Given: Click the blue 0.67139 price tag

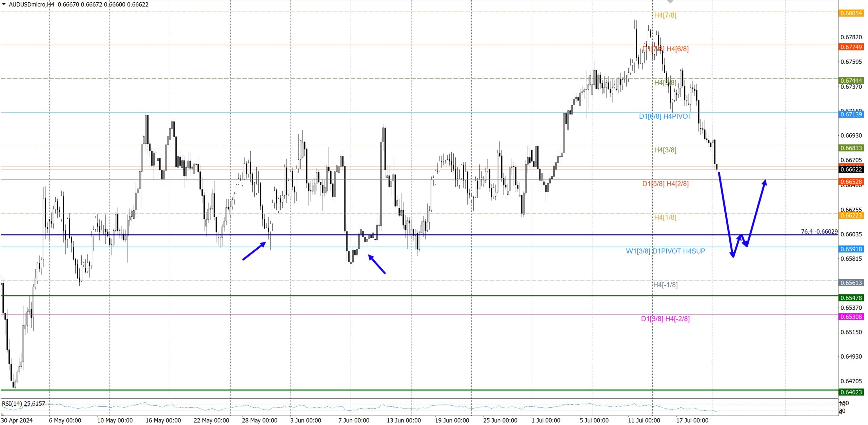Looking at the screenshot, I should (851, 114).
